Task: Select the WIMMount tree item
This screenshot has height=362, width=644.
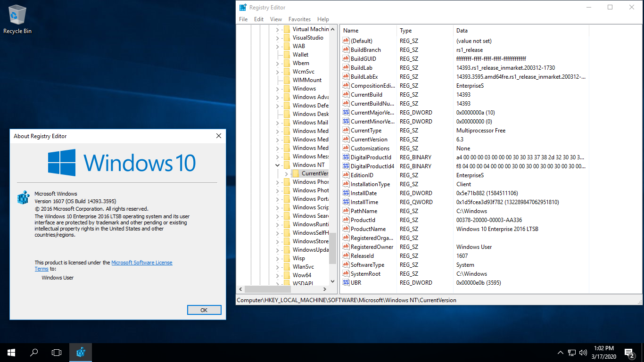Action: click(x=307, y=80)
